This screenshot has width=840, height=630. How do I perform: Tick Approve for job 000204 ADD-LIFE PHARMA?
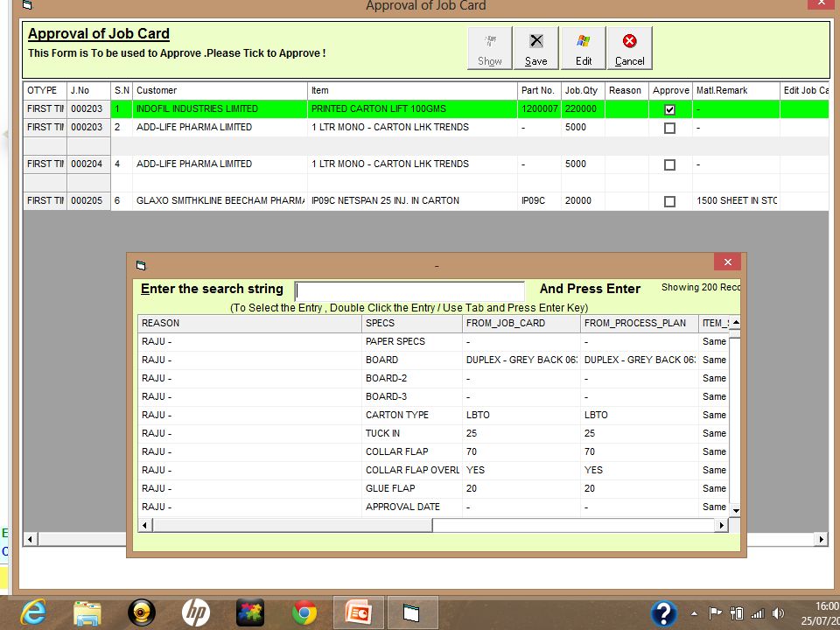coord(669,165)
